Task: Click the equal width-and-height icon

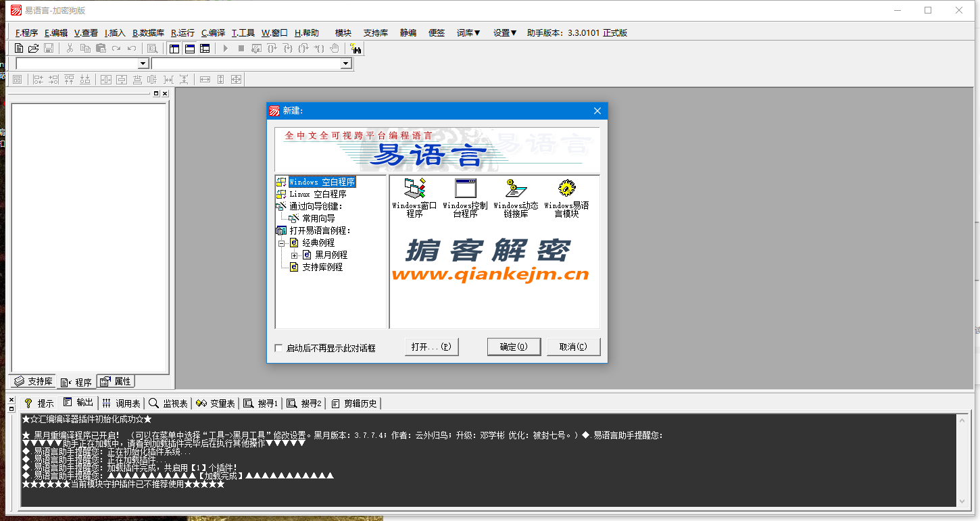Action: click(x=236, y=80)
